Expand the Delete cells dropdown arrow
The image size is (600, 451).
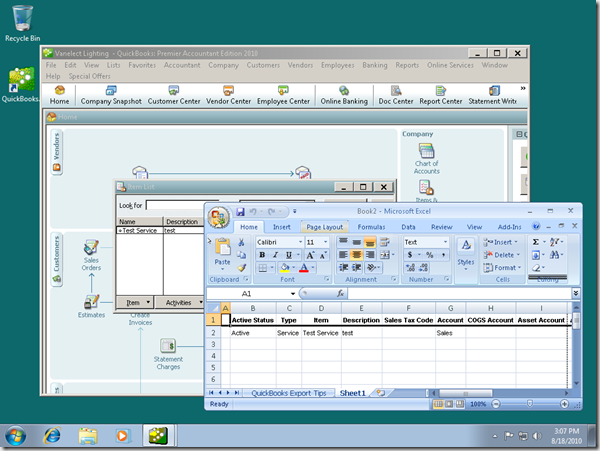point(518,255)
